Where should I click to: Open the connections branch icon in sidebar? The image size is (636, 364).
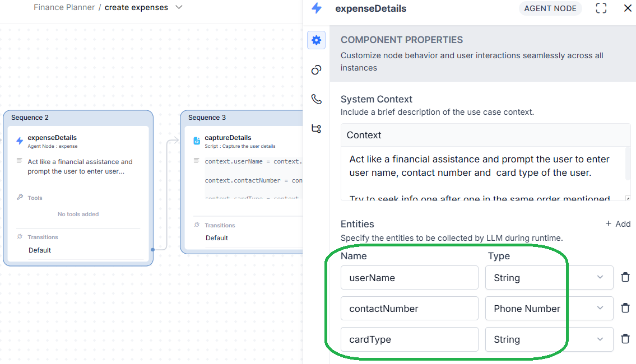point(316,129)
